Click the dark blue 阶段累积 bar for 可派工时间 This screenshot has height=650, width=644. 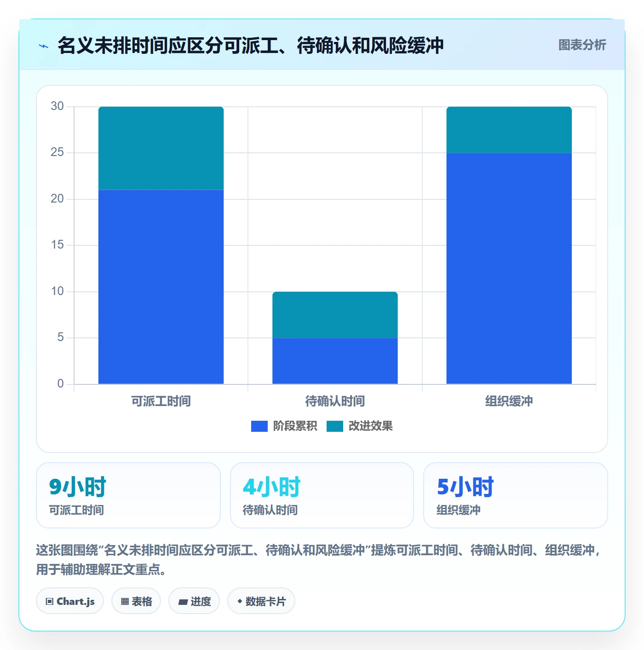pyautogui.click(x=161, y=287)
